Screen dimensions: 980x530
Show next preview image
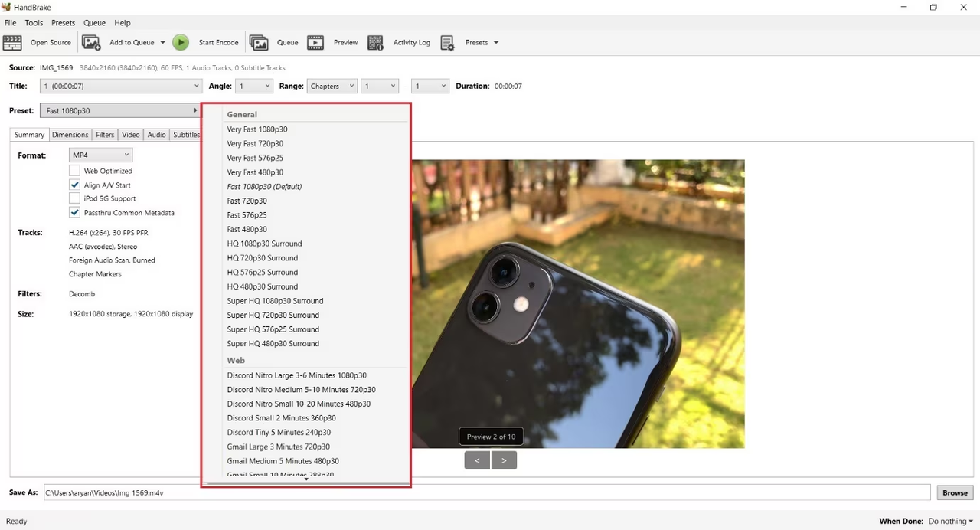click(x=504, y=460)
